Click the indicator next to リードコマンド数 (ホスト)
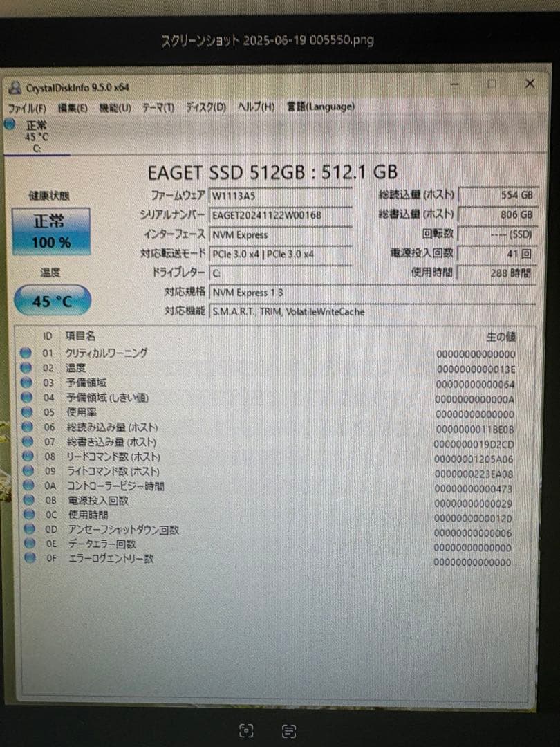The width and height of the screenshot is (560, 747). point(26,456)
